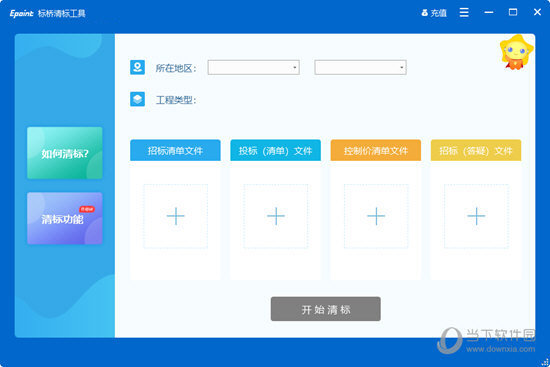Open the 清标功能 card
550x367 pixels.
pyautogui.click(x=65, y=218)
